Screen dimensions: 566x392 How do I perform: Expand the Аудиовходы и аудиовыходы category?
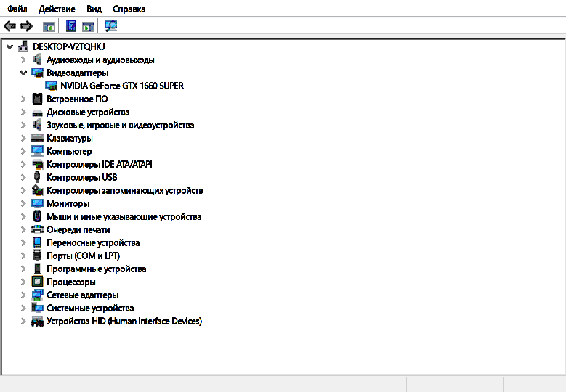[x=23, y=60]
